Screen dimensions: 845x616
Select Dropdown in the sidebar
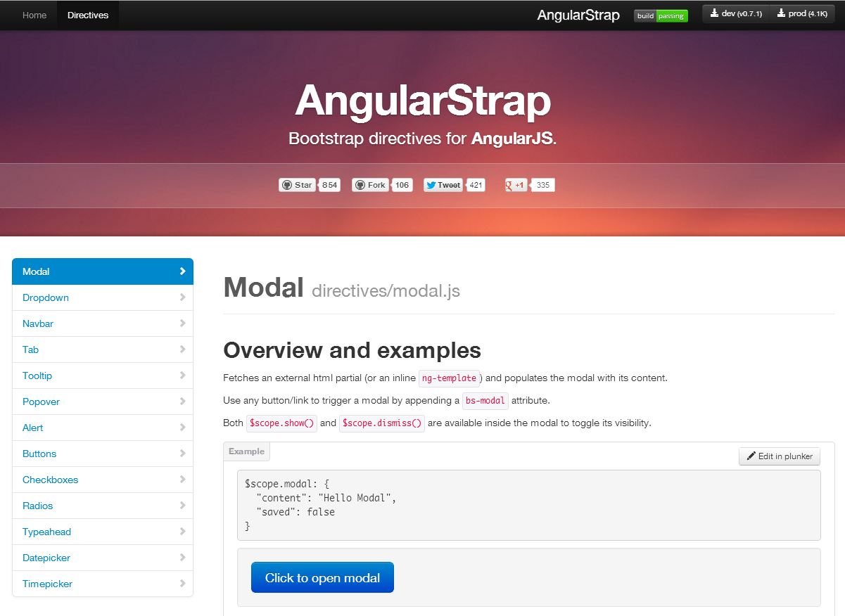click(103, 297)
